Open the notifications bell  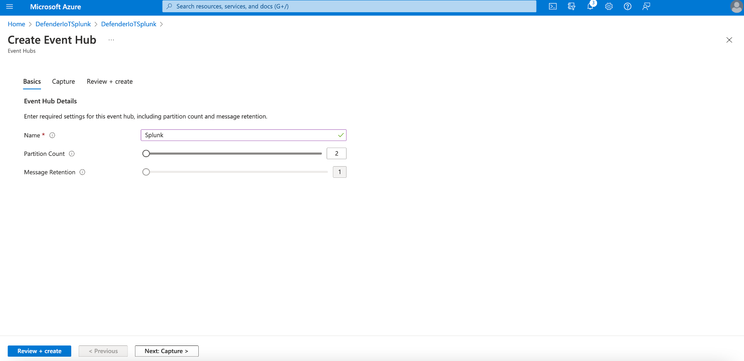point(590,7)
